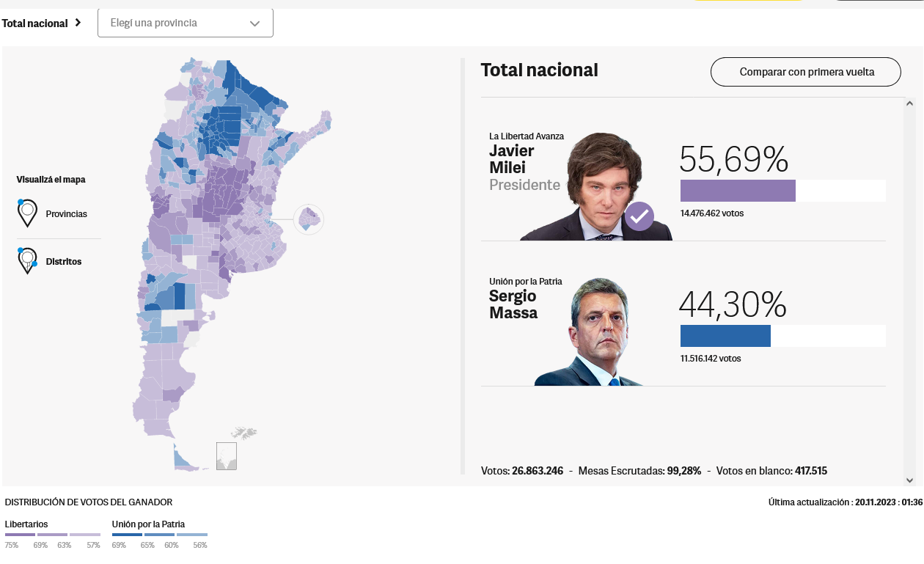This screenshot has width=924, height=564.
Task: Click the Buenos Aires inset circle on map
Action: click(x=309, y=219)
